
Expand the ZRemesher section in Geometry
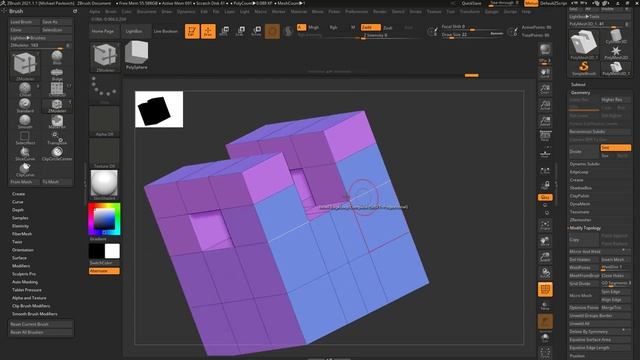580,220
